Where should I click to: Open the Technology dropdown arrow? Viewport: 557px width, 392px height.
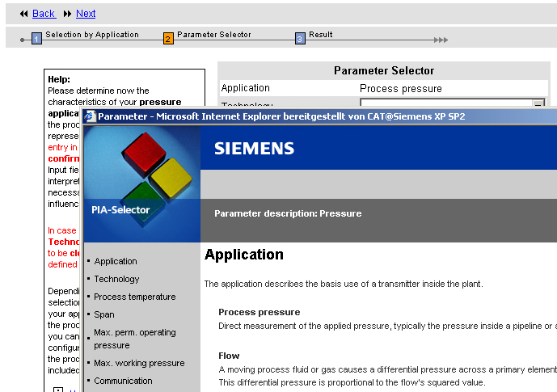[538, 103]
